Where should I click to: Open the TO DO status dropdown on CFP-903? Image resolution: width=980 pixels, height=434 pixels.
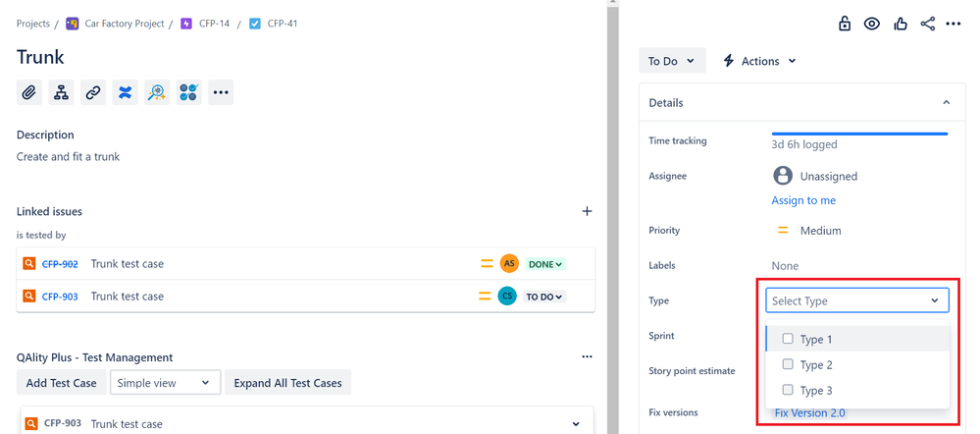click(x=545, y=297)
